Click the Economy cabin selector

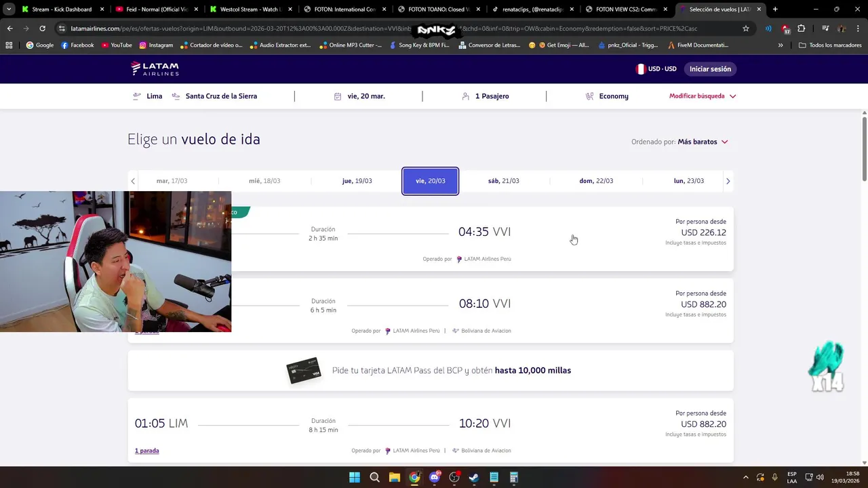(x=607, y=96)
